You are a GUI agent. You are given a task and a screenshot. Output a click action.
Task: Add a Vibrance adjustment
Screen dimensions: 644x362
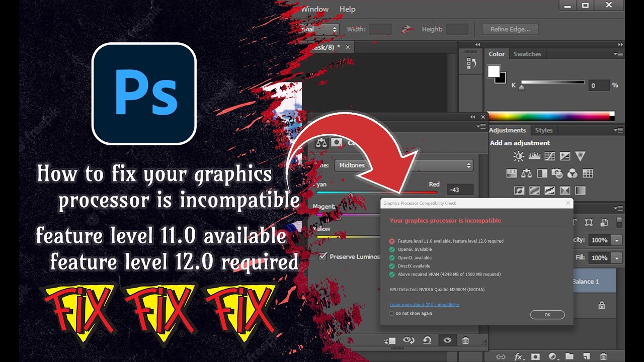[580, 156]
